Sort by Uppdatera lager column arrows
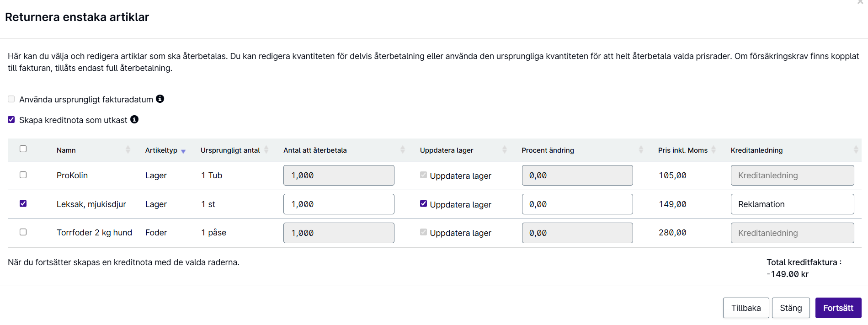 coord(505,149)
